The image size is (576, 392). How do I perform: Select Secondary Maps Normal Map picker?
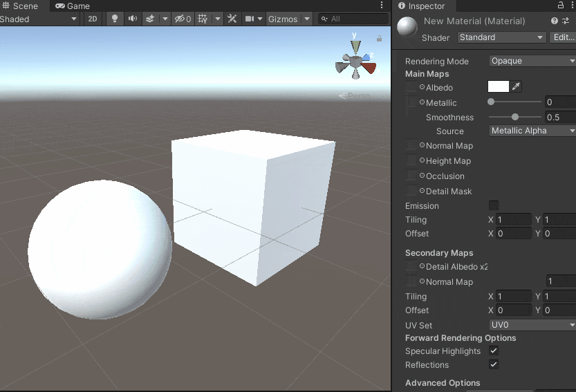(x=422, y=281)
